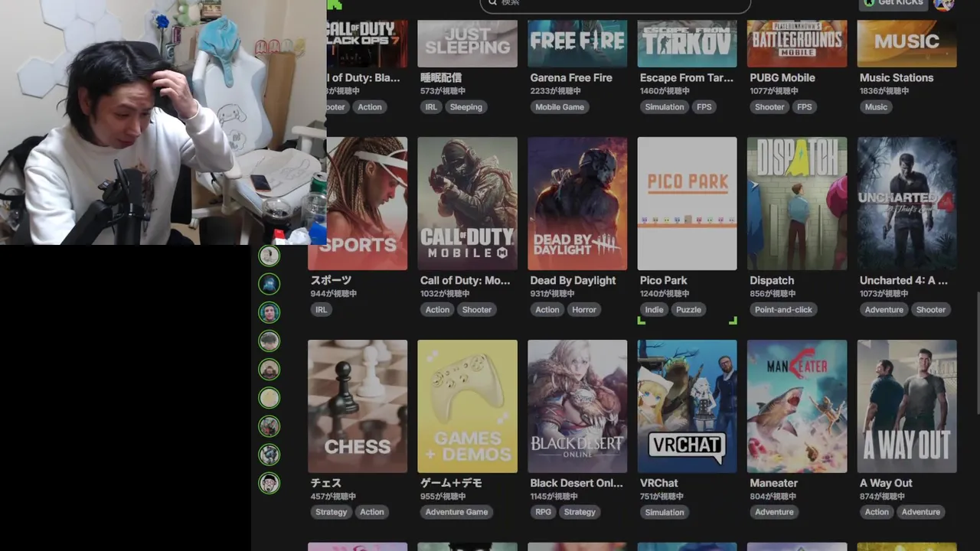Image resolution: width=980 pixels, height=551 pixels.
Task: Open the A Way Out title link
Action: tap(886, 483)
